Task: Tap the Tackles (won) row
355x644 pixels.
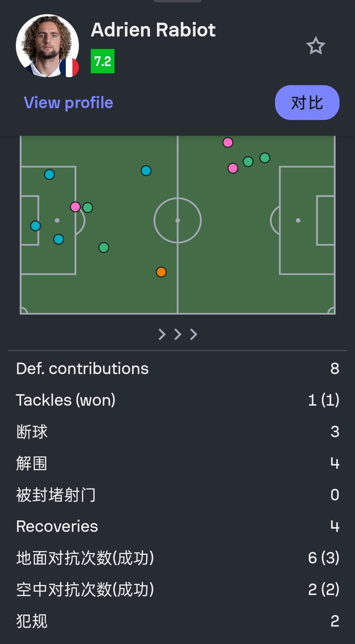Action: [178, 400]
